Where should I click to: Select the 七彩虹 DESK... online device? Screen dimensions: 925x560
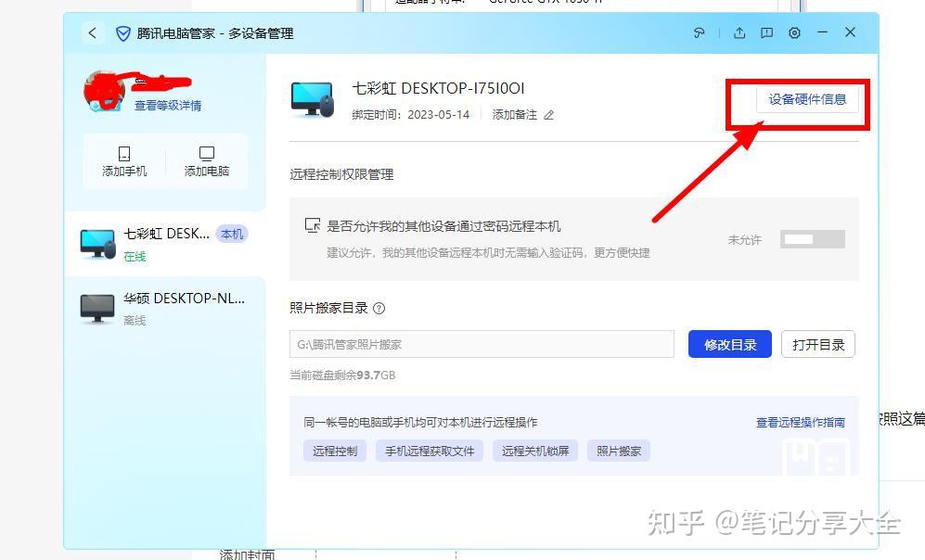click(x=165, y=244)
